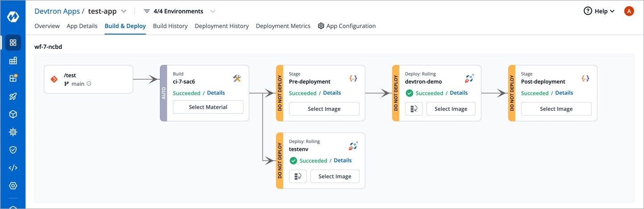Select the Build & Deploy tab
This screenshot has width=644, height=209.
point(125,26)
